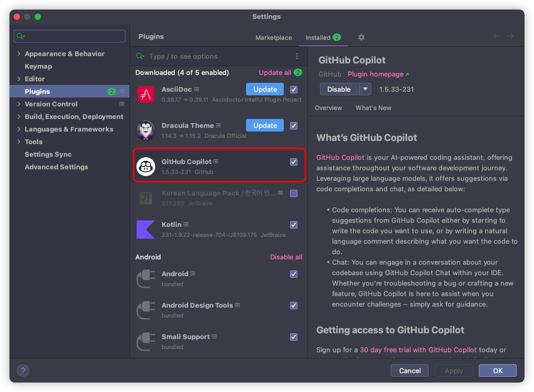The width and height of the screenshot is (534, 392).
Task: Click the back navigation arrow
Action: (x=497, y=36)
